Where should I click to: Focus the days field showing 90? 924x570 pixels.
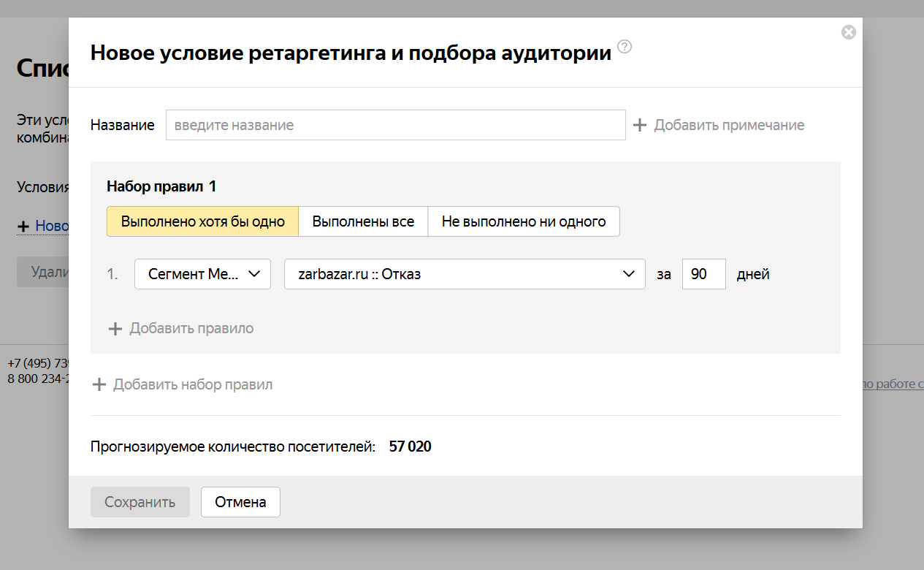coord(703,274)
